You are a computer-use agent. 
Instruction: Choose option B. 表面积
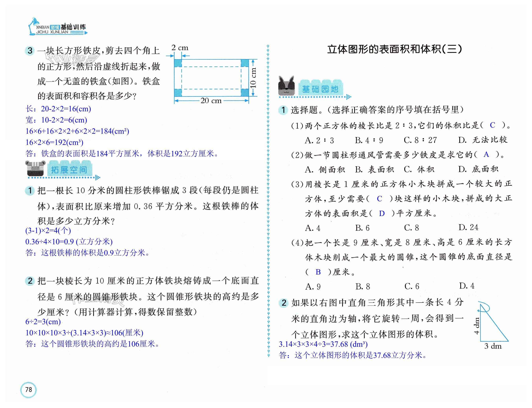pos(375,169)
